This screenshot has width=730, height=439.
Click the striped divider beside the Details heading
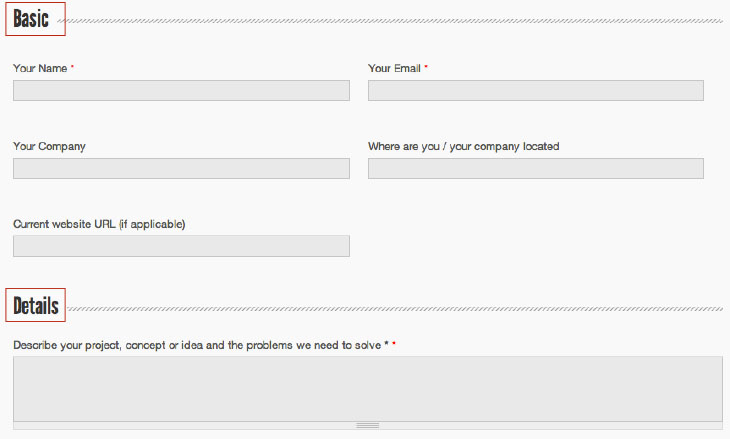pos(395,308)
